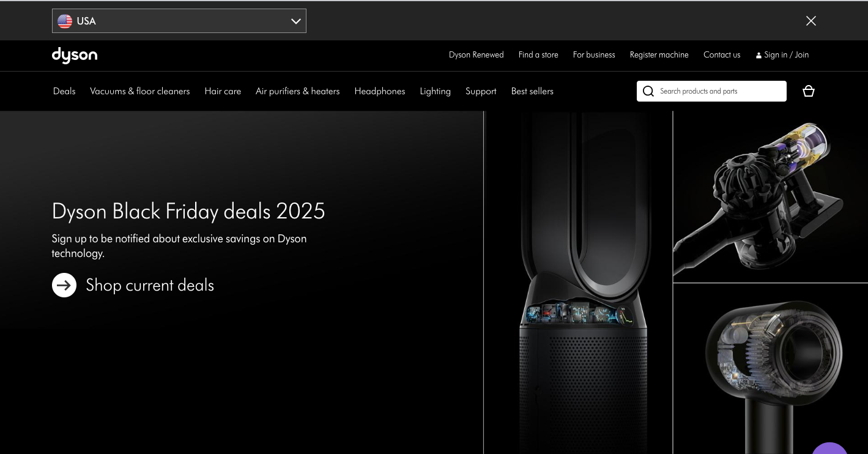
Task: Open the Headphones menu
Action: click(x=380, y=91)
